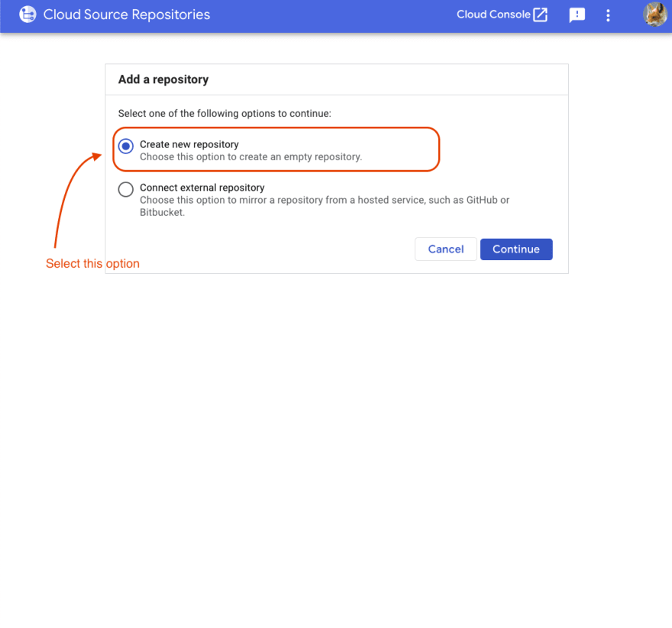Click 'Choose this option to create an empty repository.'
Viewport: 672px width, 628px height.
point(250,156)
